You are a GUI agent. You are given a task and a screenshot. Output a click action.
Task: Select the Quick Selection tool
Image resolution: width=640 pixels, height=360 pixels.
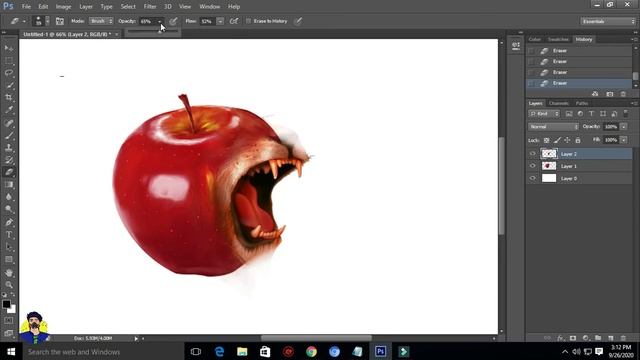9,85
